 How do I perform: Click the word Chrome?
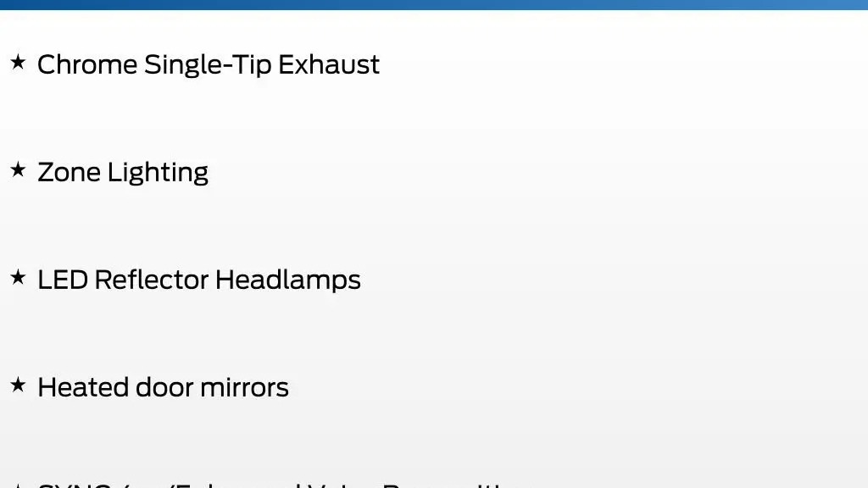click(x=87, y=64)
